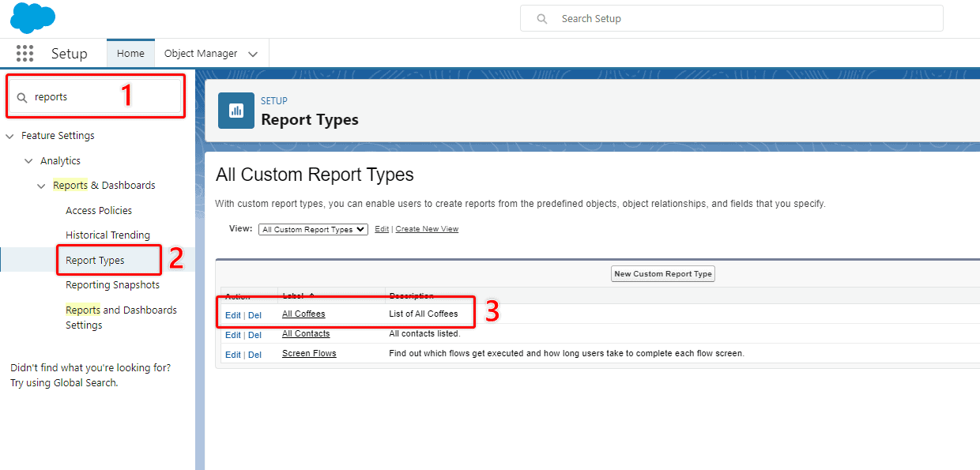Click the Description column header
This screenshot has width=980, height=470.
coord(411,296)
